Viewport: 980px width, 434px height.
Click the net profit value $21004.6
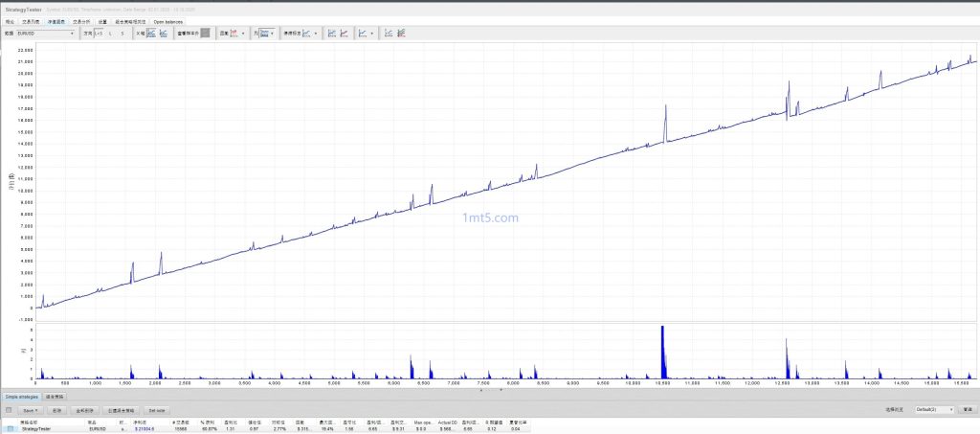[x=144, y=428]
